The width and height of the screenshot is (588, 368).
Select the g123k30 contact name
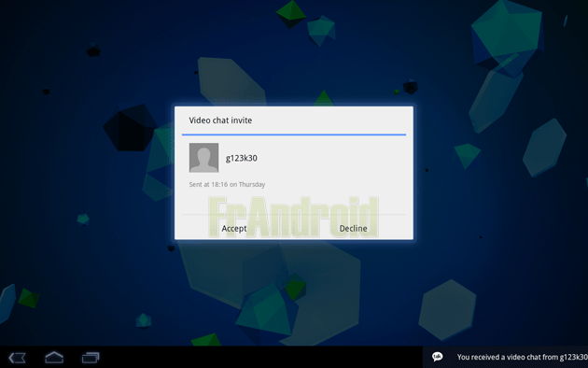coord(241,158)
